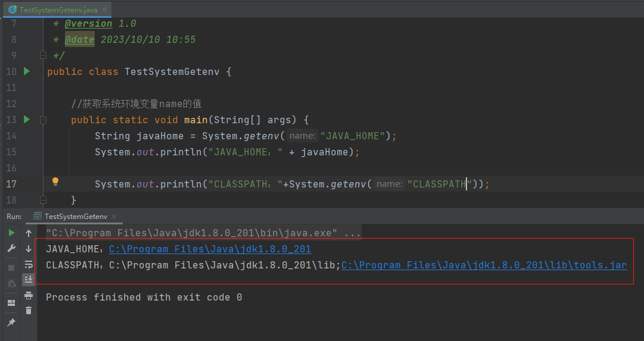The image size is (644, 341).
Task: Click 'Process finished with exit code 0' text
Action: [x=144, y=297]
